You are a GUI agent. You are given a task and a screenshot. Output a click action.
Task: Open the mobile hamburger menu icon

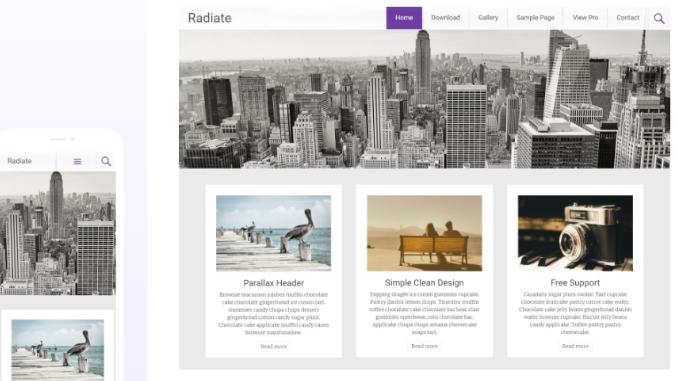click(77, 162)
